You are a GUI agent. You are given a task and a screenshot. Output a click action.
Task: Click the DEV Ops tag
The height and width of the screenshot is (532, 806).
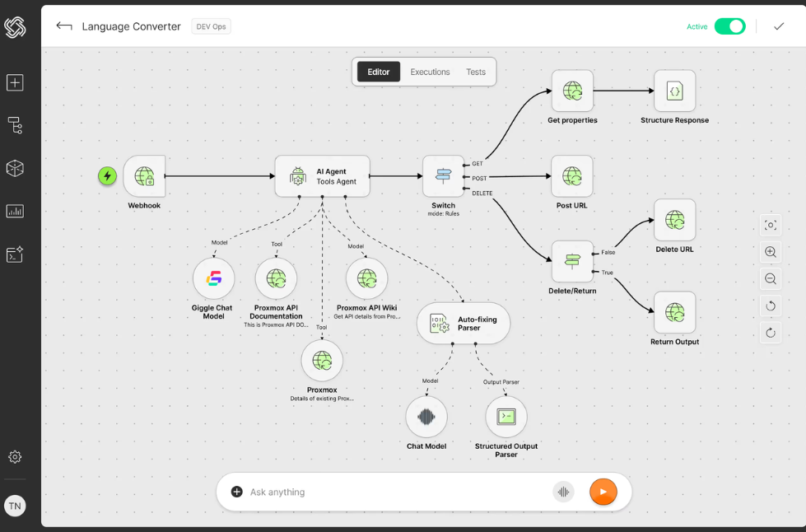tap(211, 26)
